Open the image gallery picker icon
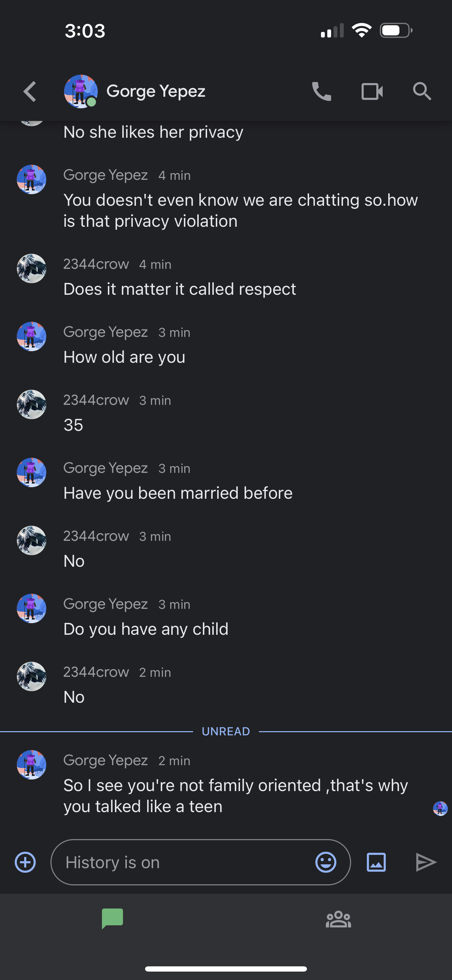Image resolution: width=452 pixels, height=980 pixels. (x=376, y=862)
